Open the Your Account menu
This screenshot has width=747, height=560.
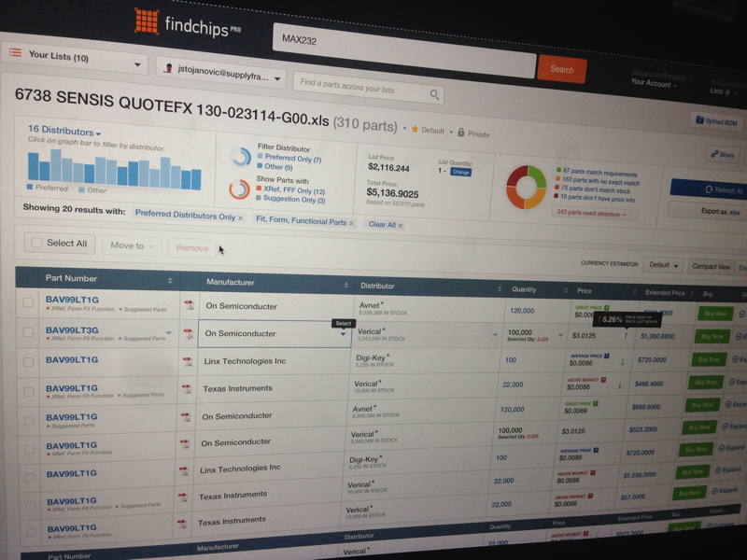(x=654, y=82)
